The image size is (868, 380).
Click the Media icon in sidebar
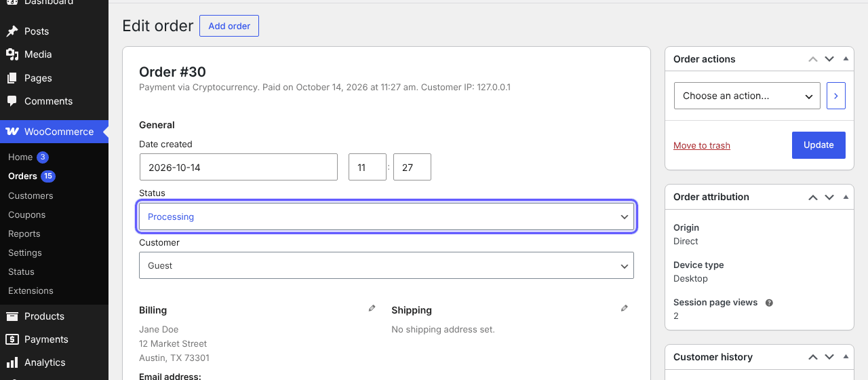[x=12, y=54]
